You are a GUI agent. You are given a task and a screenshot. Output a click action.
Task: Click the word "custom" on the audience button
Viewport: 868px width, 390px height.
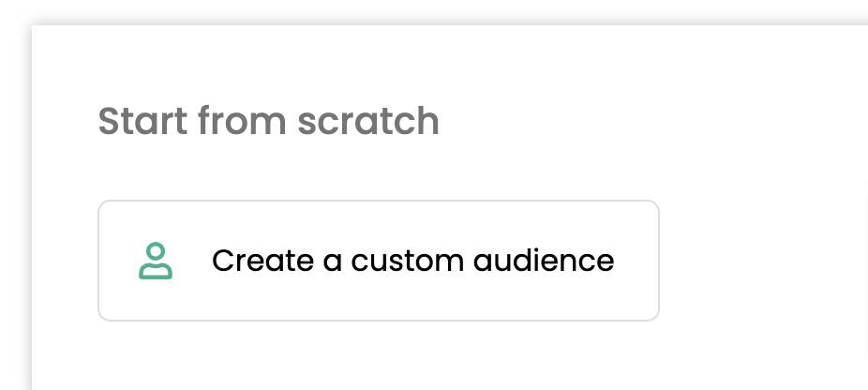(408, 261)
